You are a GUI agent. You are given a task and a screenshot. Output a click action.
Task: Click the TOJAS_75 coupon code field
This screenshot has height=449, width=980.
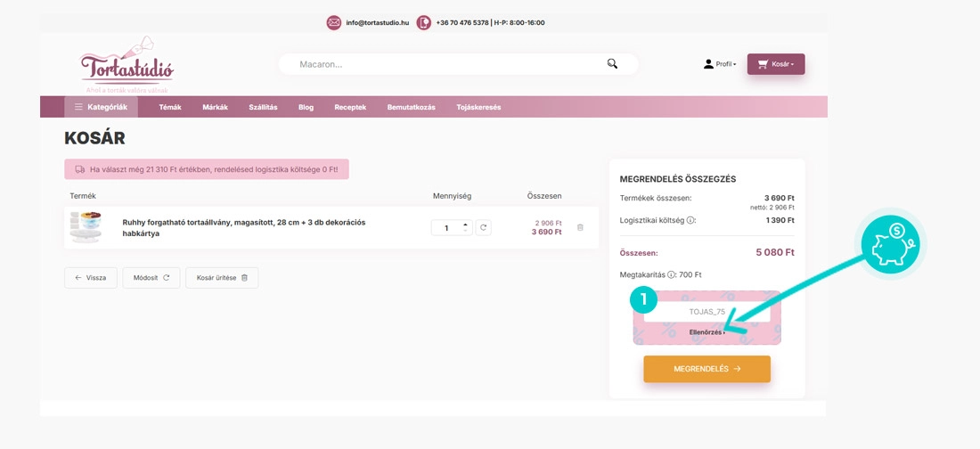tap(706, 311)
